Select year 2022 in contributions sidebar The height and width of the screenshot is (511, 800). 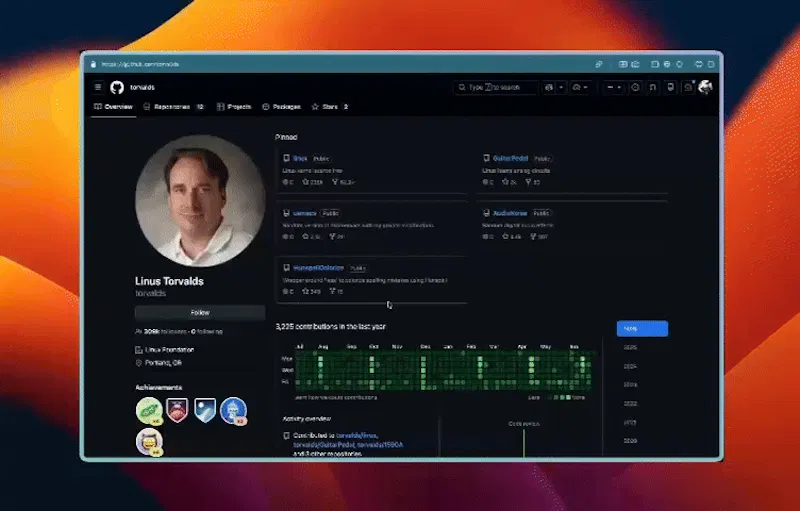point(630,403)
